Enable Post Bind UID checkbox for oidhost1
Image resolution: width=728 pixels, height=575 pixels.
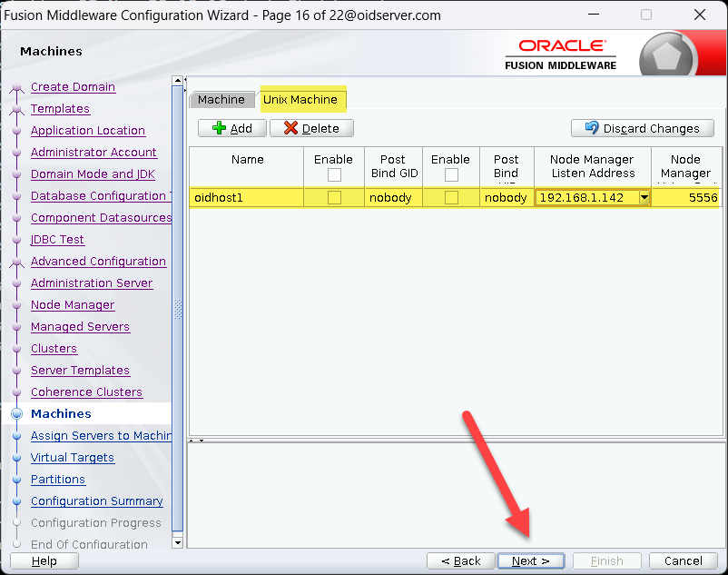[x=451, y=197]
